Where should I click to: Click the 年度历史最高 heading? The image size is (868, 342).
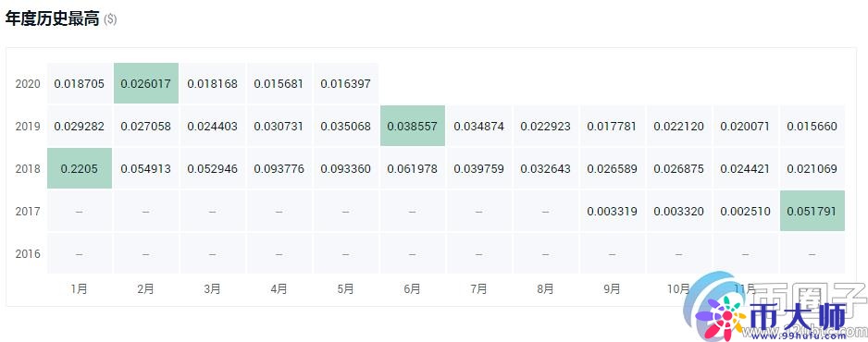[x=53, y=18]
